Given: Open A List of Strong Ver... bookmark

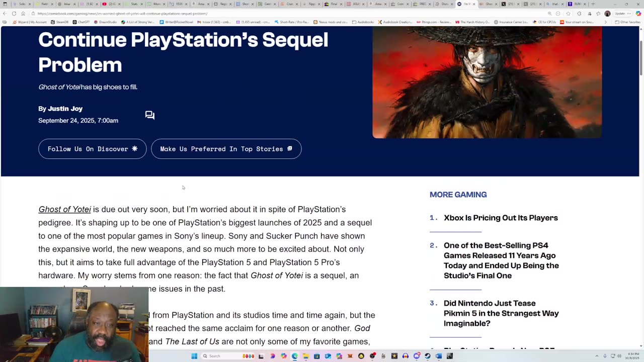Looking at the screenshot, I should 138,22.
